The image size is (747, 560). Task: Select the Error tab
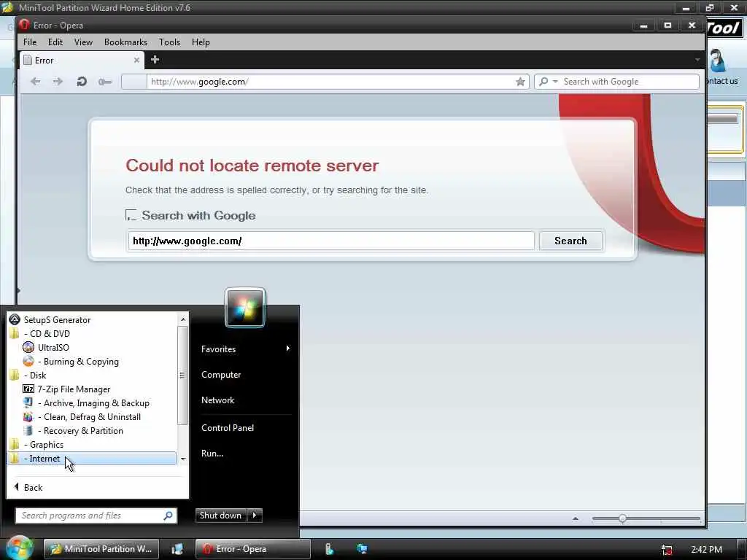(82, 60)
